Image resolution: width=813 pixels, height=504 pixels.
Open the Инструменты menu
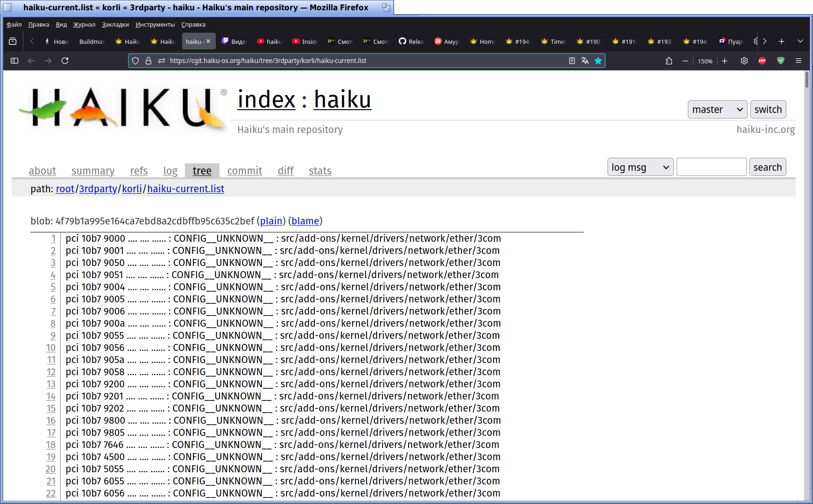tap(155, 25)
